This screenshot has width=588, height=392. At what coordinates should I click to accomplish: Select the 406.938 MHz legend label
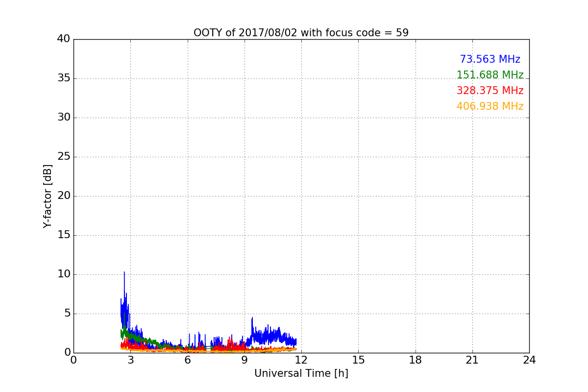490,106
